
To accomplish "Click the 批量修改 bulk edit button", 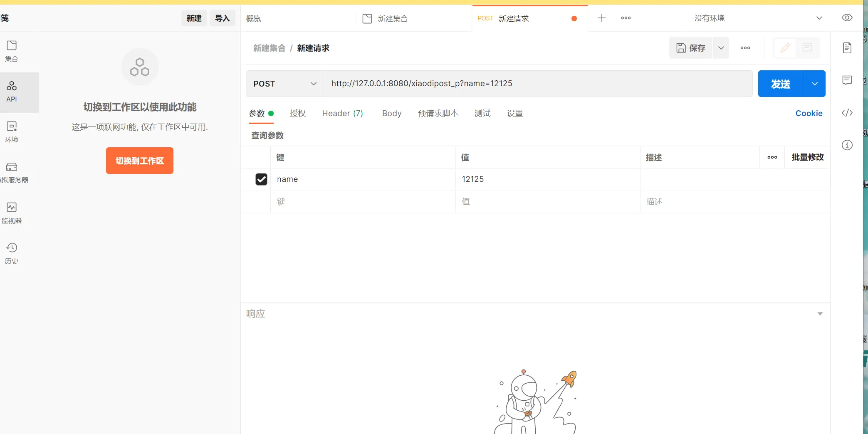I will pos(807,157).
